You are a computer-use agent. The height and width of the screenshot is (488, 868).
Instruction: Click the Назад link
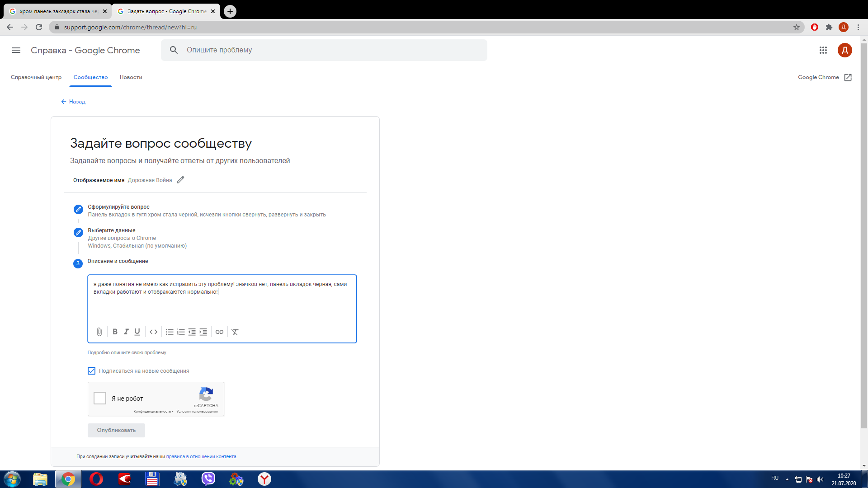click(x=77, y=101)
